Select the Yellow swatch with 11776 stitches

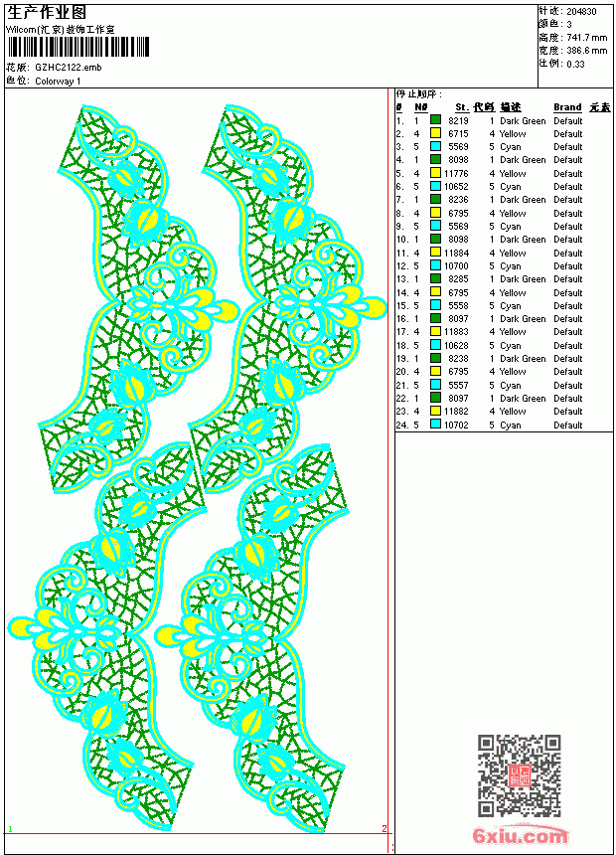tap(435, 173)
